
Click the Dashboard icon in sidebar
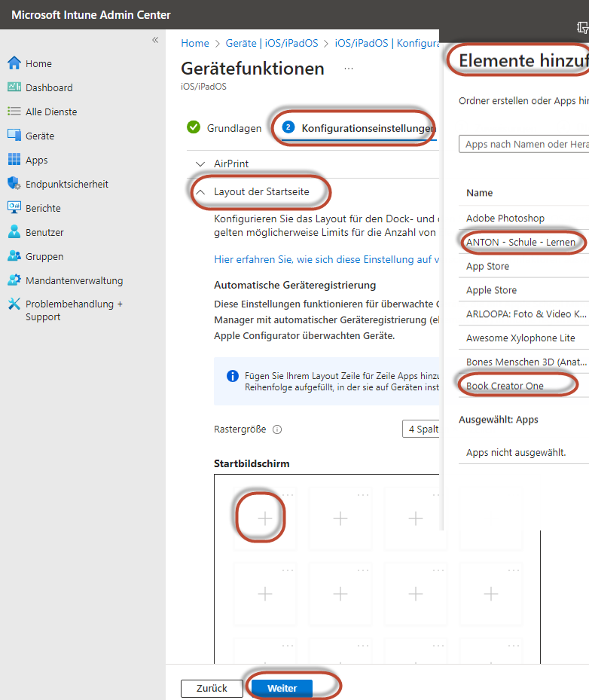[x=14, y=87]
